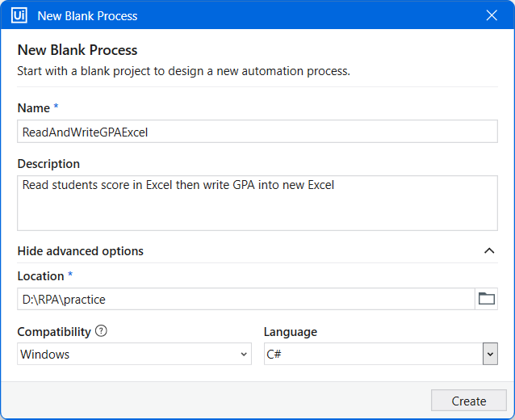Click the Create button

(469, 401)
